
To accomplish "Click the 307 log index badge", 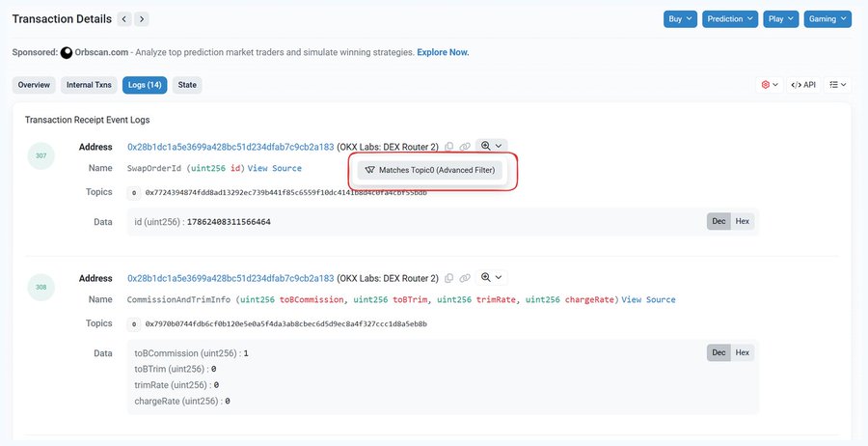I will pyautogui.click(x=41, y=155).
